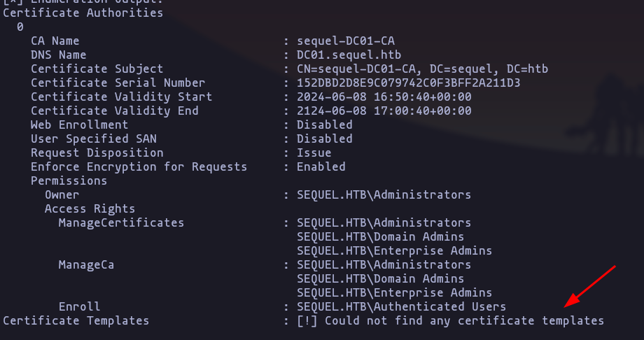This screenshot has width=644, height=340.
Task: Click the Request Disposition Issue value
Action: [x=314, y=153]
